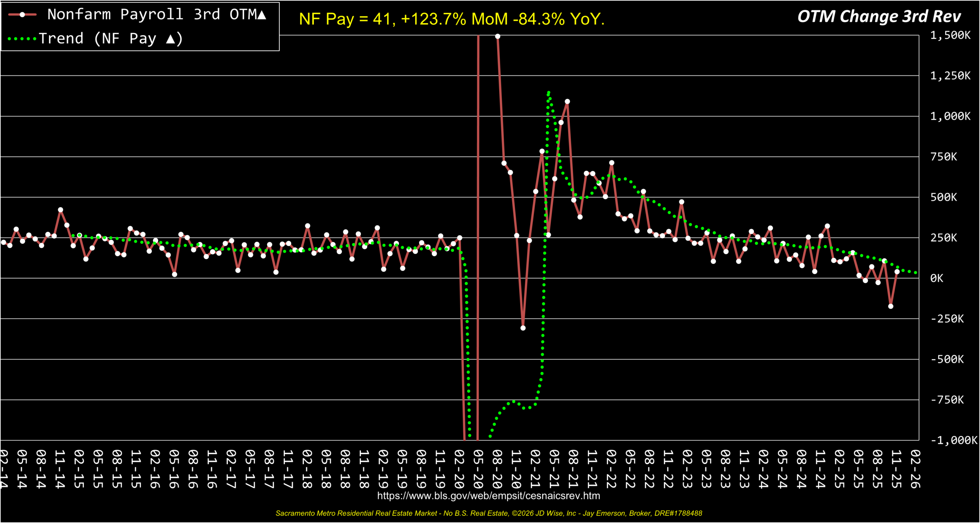Click the 02-20 x-axis date label
980x523 pixels.
pos(459,469)
